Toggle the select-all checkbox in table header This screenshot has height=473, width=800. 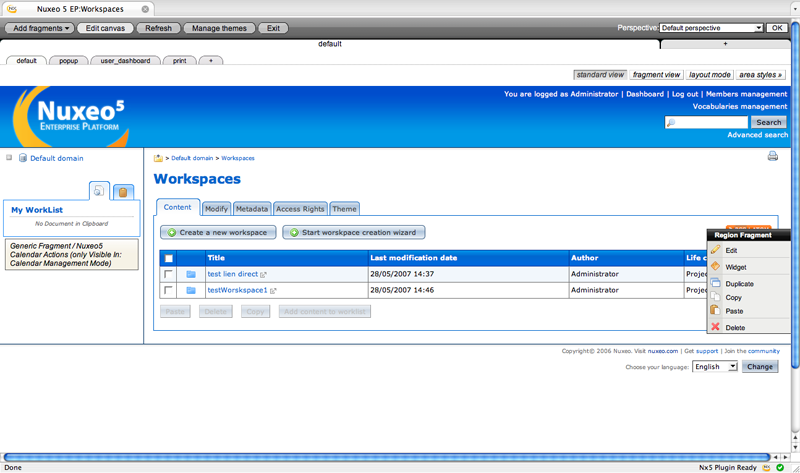click(169, 258)
